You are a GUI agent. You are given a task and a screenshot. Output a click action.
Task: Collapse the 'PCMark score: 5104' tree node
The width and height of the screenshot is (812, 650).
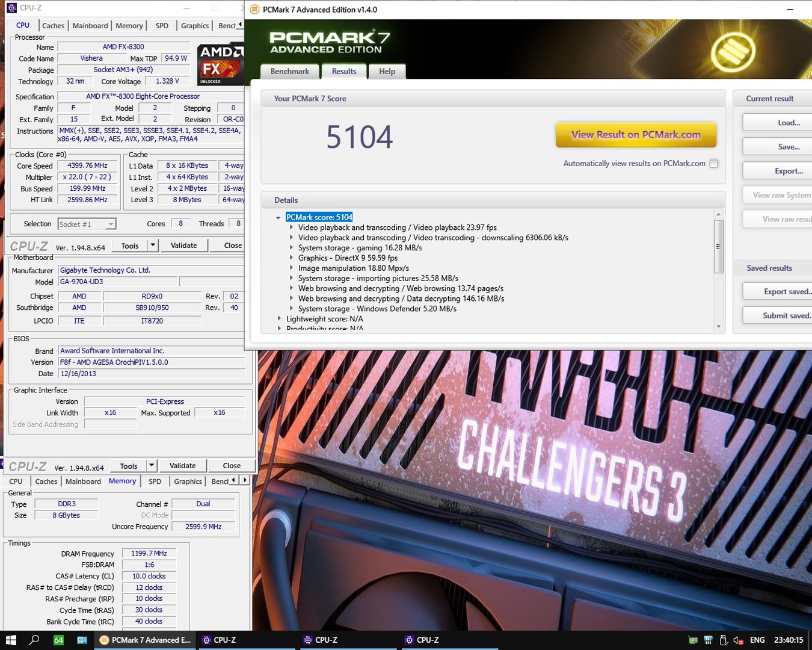pos(278,217)
